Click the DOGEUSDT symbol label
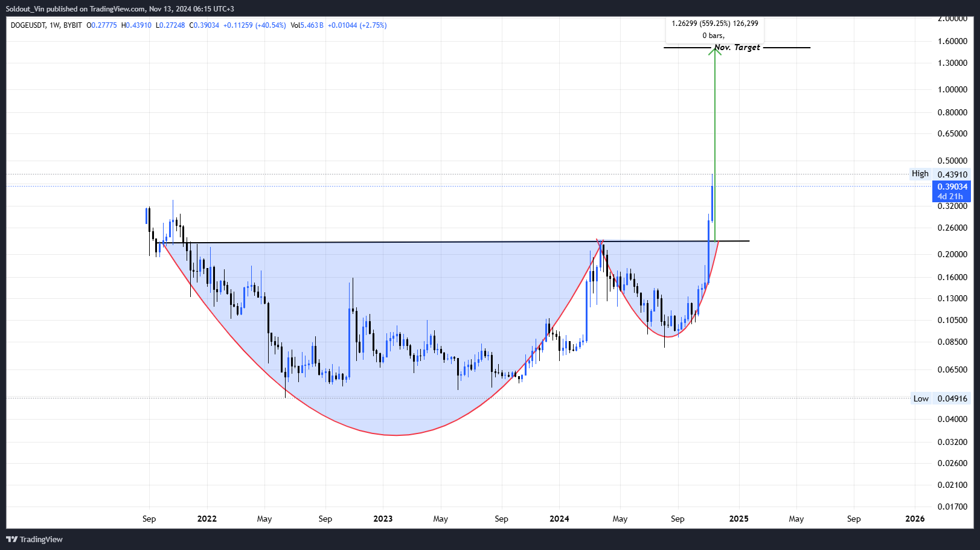Image resolution: width=980 pixels, height=550 pixels. 28,25
